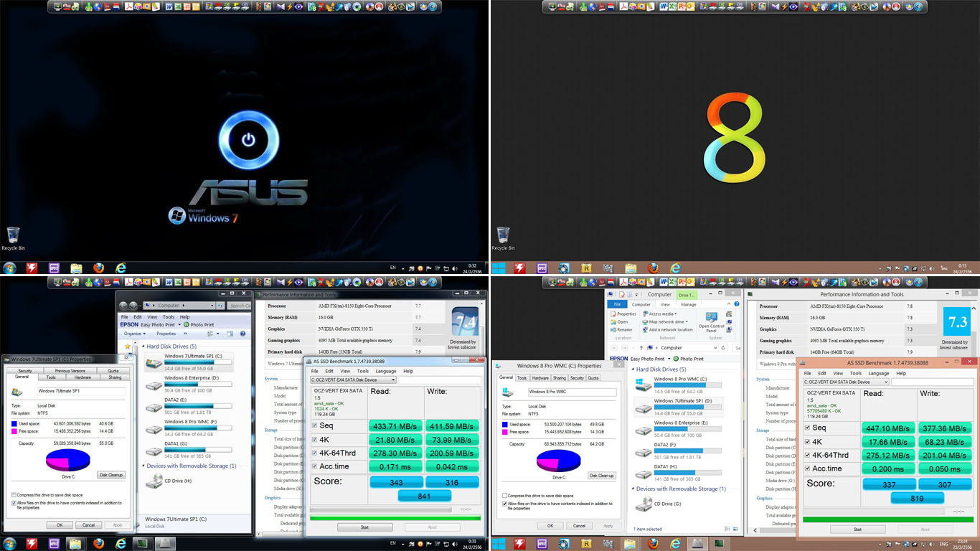The height and width of the screenshot is (551, 980).
Task: Expand the Access media dropdown
Action: click(660, 314)
